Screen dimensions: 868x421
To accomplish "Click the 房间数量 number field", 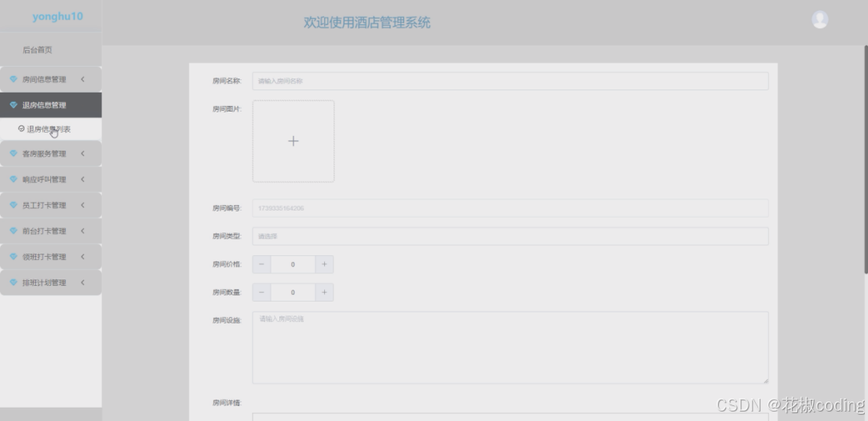I will coord(293,292).
